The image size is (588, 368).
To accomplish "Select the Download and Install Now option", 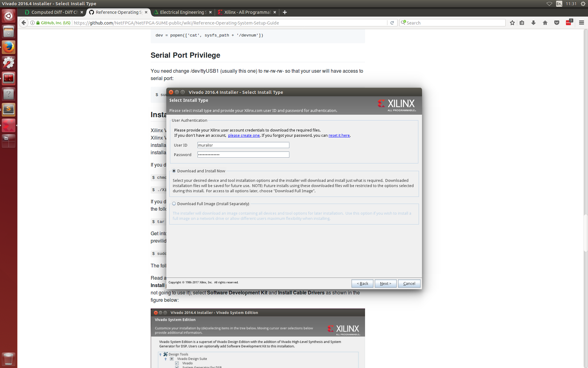I will coord(174,171).
